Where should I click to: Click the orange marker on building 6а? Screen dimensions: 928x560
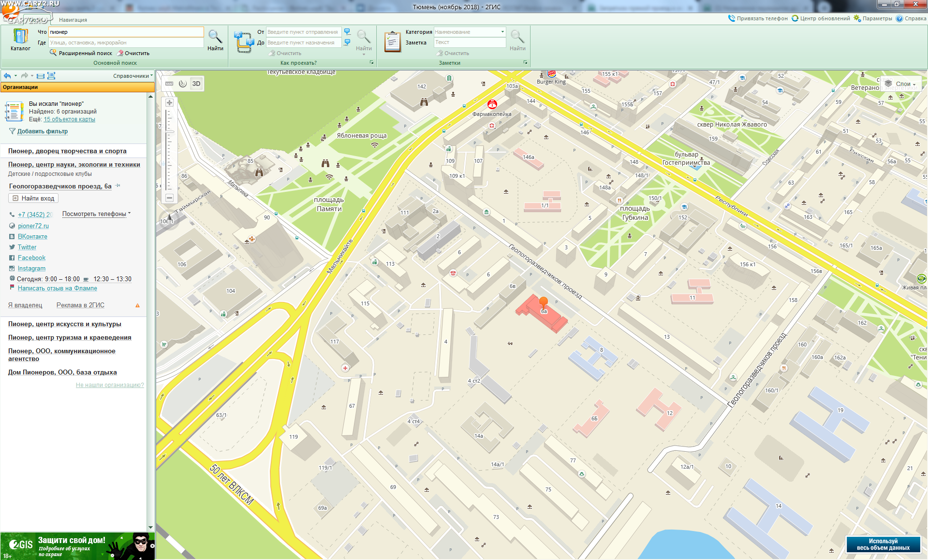coord(544,302)
